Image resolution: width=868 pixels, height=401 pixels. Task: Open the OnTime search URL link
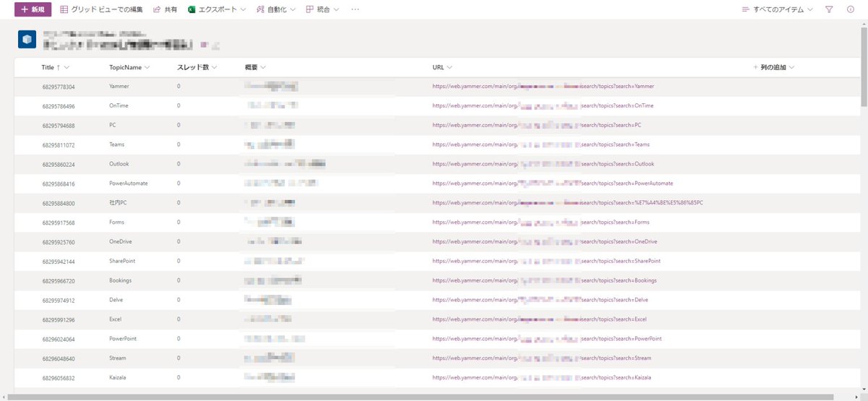click(542, 105)
